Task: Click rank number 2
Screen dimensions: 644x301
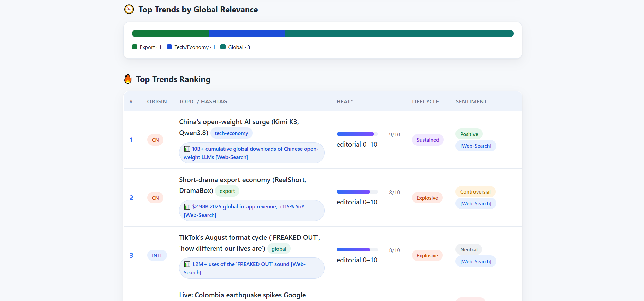Action: click(x=131, y=198)
